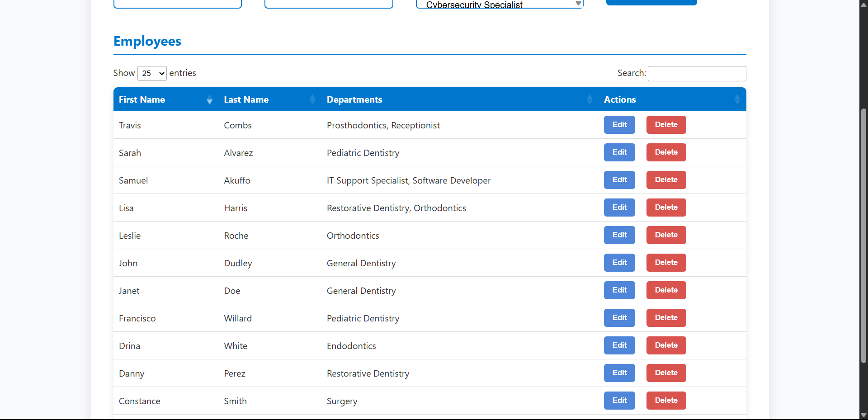
Task: Select the last name "Alvarez"
Action: [238, 153]
